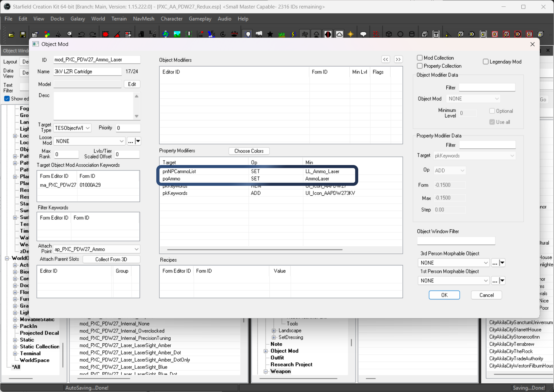Viewport: 554px width, 392px height.
Task: Click the Choose Colors button
Action: 249,151
